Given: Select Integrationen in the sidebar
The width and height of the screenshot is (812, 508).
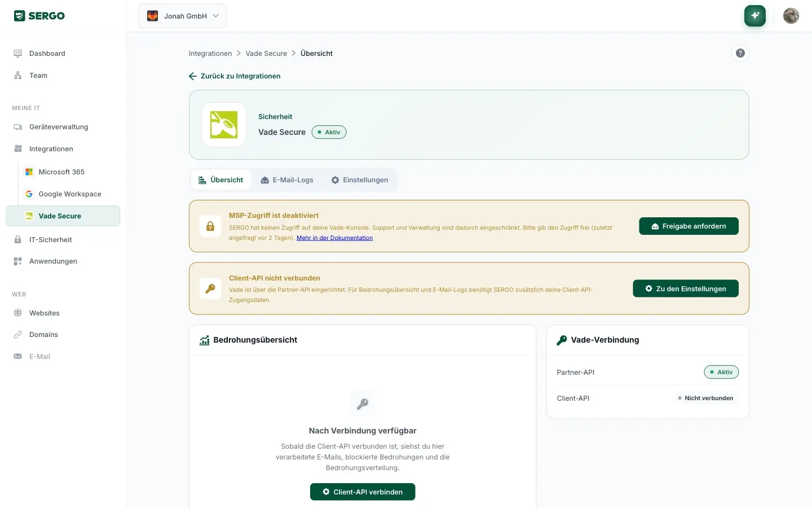Looking at the screenshot, I should point(63,149).
